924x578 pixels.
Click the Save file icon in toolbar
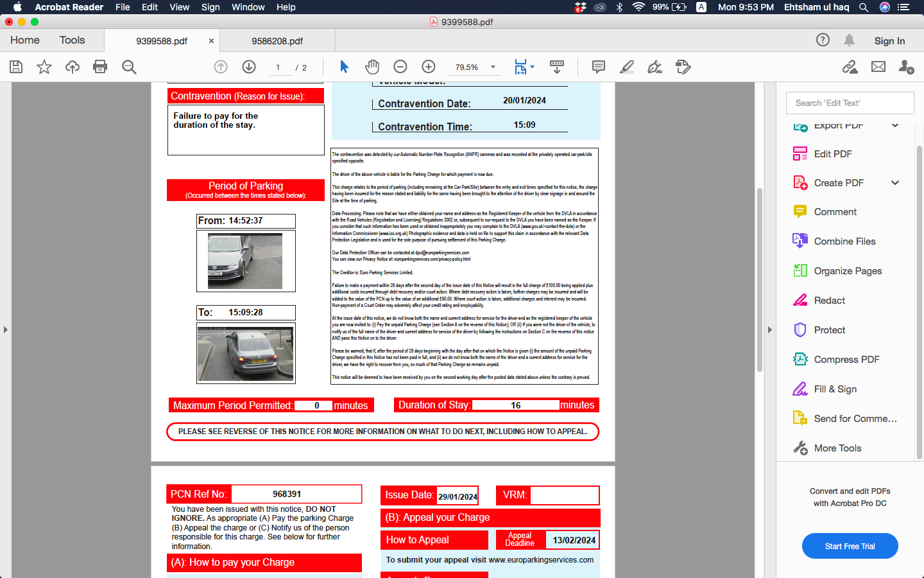pyautogui.click(x=16, y=67)
